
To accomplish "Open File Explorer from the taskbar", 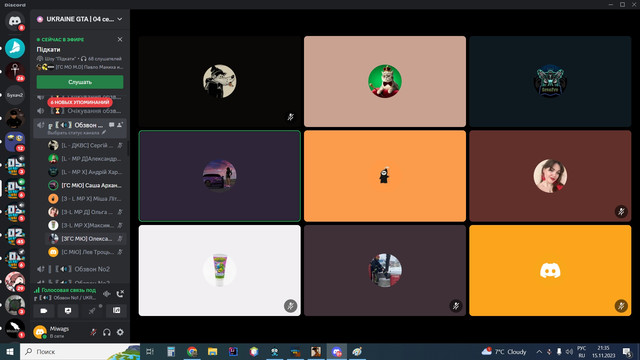I will tap(213, 351).
